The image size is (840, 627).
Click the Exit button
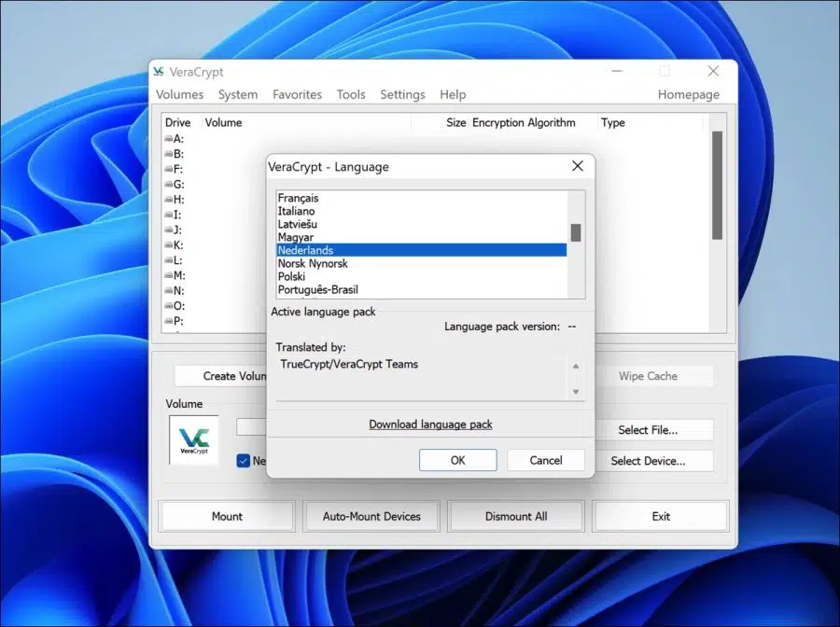661,516
